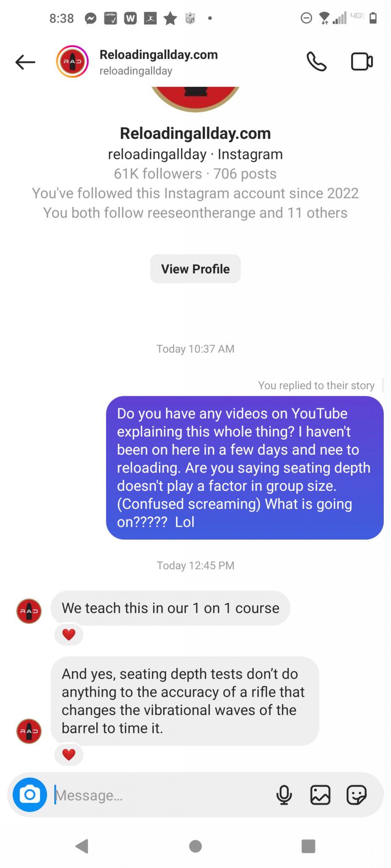Start a video call with Reloadingallday

pos(362,62)
